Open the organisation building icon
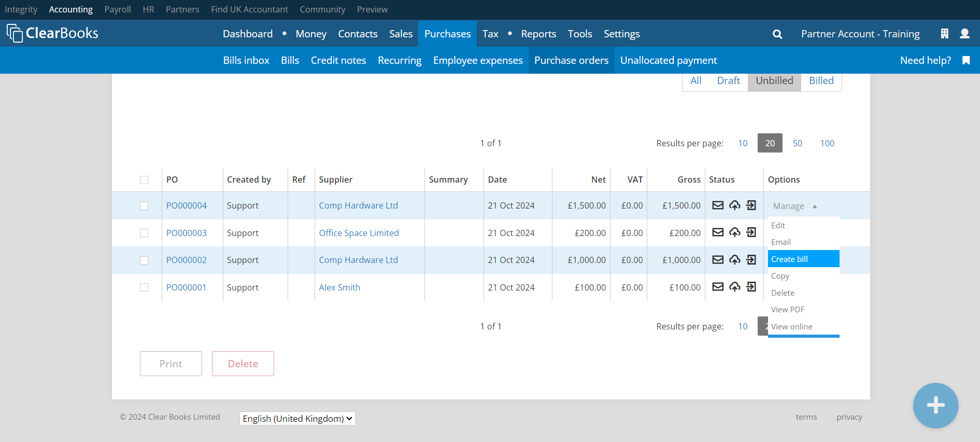The width and height of the screenshot is (980, 442). [945, 34]
